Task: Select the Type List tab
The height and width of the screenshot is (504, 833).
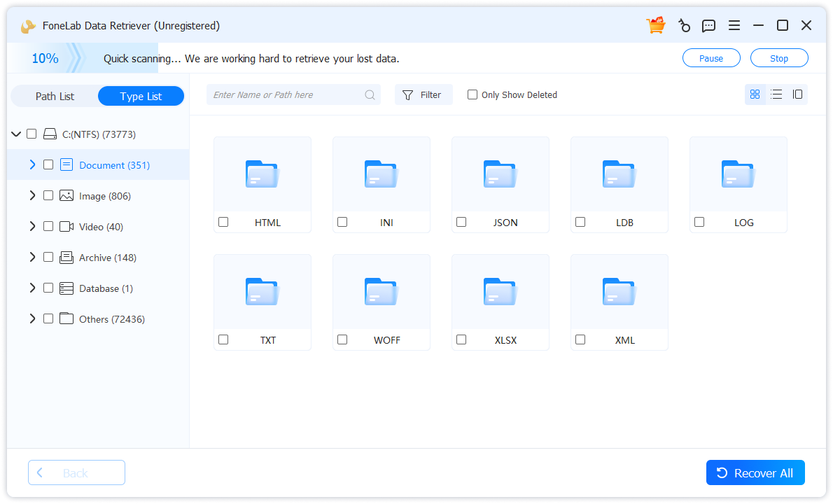Action: 141,97
